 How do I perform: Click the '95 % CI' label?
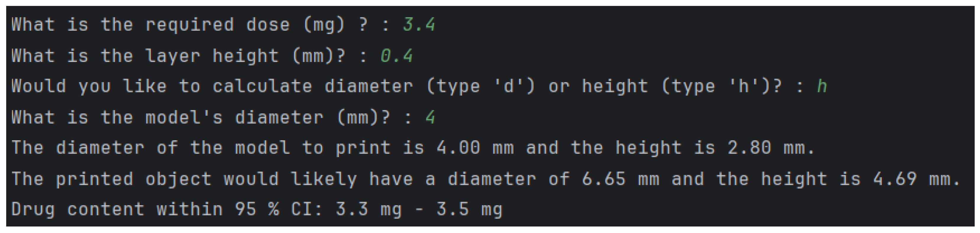coord(279,210)
